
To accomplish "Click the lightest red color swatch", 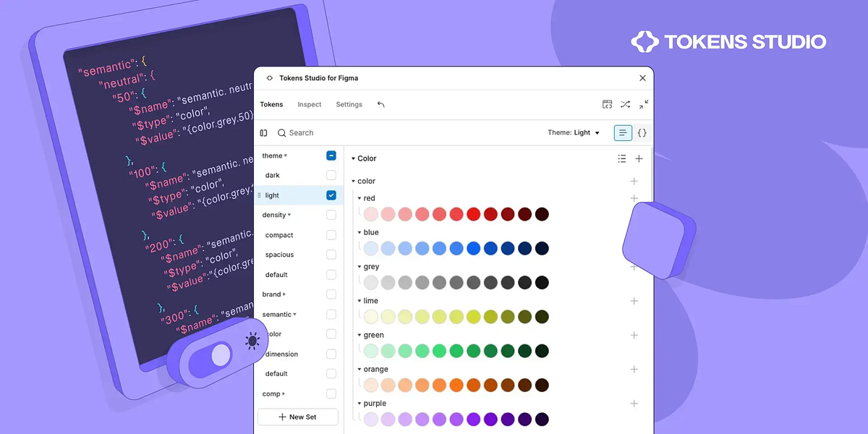I will (x=371, y=214).
